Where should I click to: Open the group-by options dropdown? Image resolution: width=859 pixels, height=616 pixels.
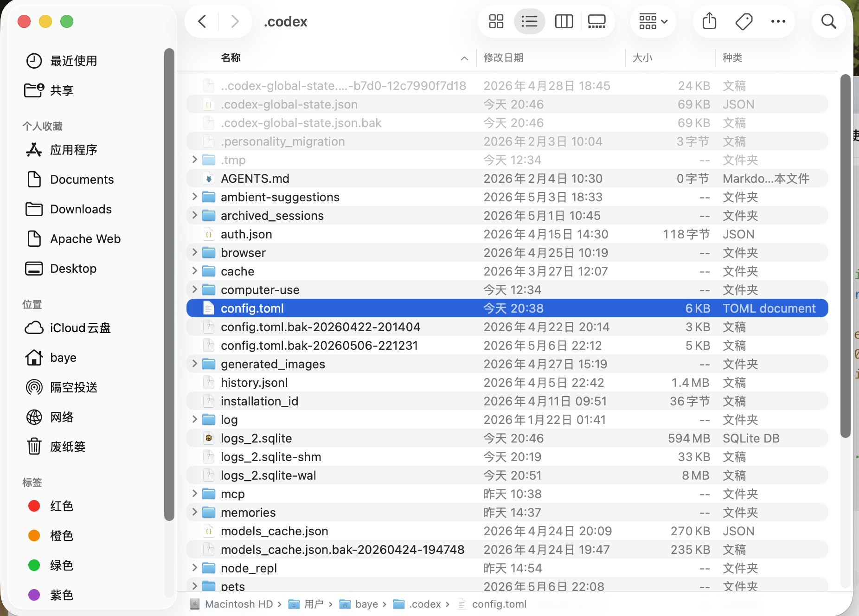pyautogui.click(x=653, y=21)
